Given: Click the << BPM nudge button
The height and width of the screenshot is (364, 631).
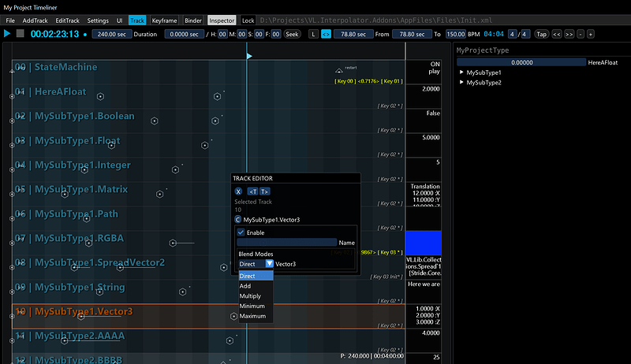Looking at the screenshot, I should (x=557, y=34).
